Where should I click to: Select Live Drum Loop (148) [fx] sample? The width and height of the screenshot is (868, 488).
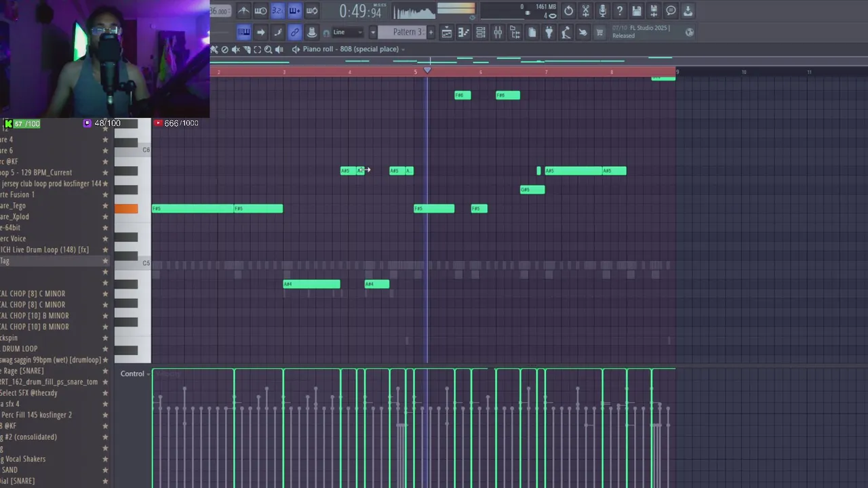pos(45,249)
